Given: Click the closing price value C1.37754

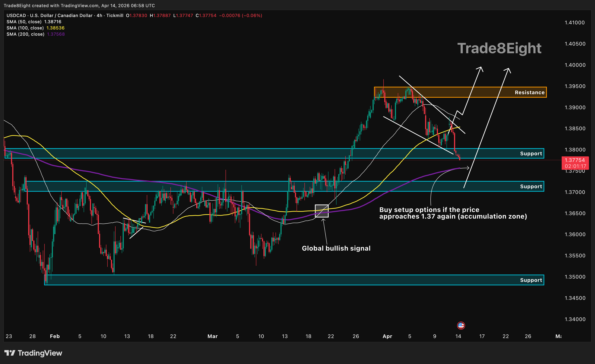Looking at the screenshot, I should pyautogui.click(x=206, y=15).
